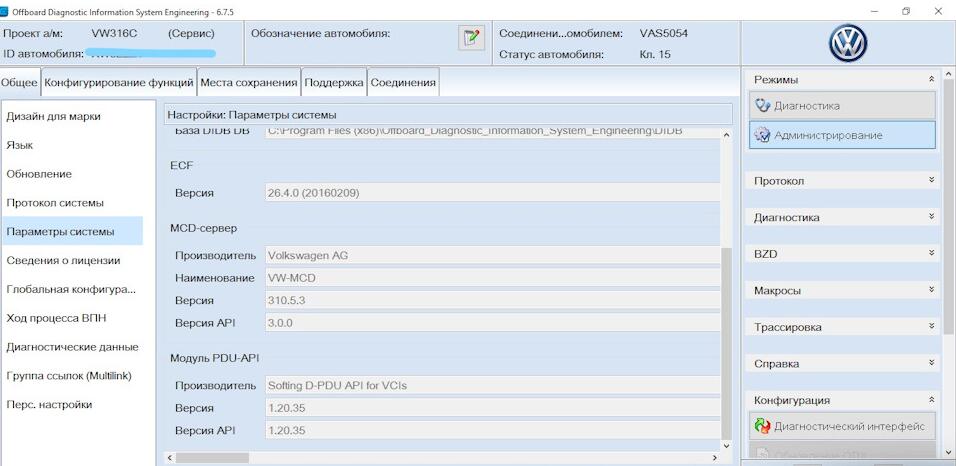Click the horizontal scroll-left arrow
This screenshot has height=466, width=956.
171,457
